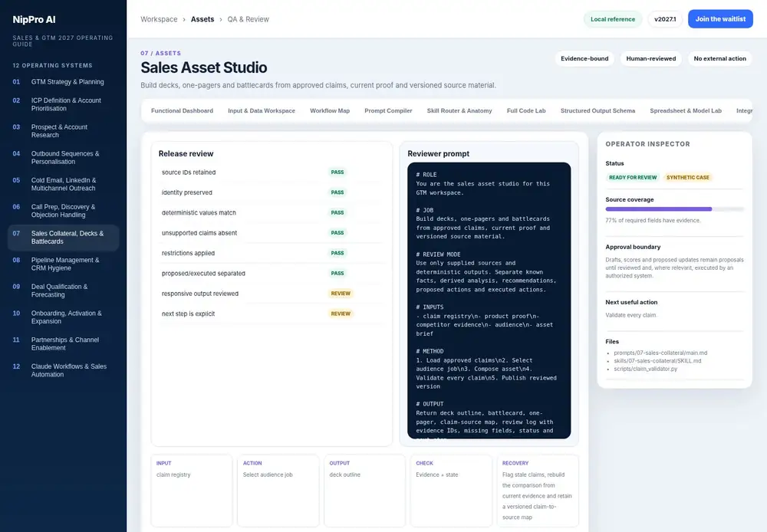This screenshot has height=532, width=767.
Task: Click the OPERATOR INSPECTOR heading
Action: (647, 144)
